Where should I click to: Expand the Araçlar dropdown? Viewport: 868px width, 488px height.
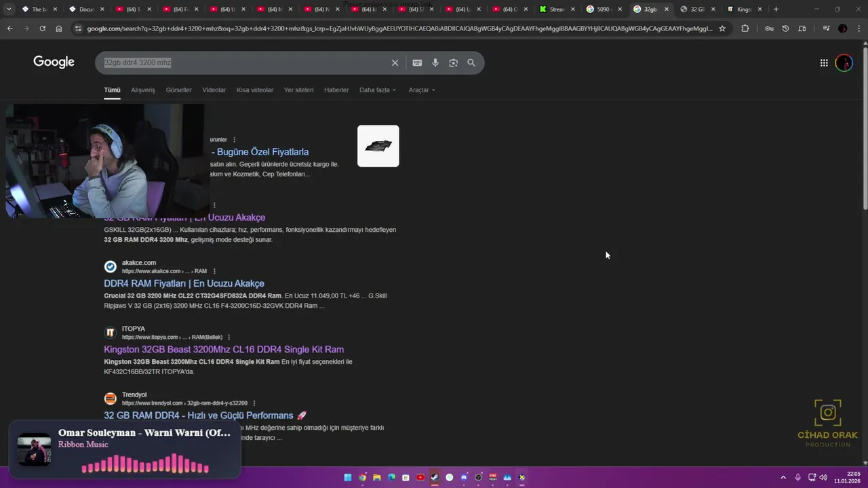(x=422, y=90)
